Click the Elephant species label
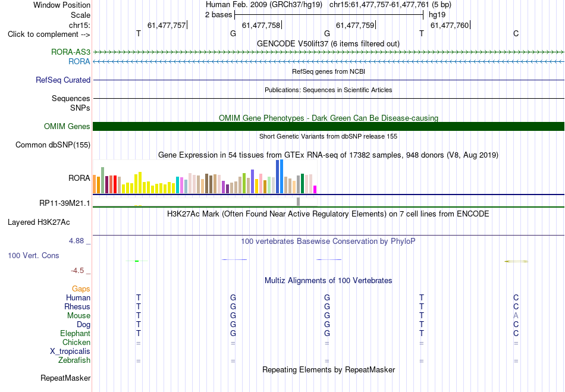Screen dimensions: 565x392 pyautogui.click(x=76, y=333)
